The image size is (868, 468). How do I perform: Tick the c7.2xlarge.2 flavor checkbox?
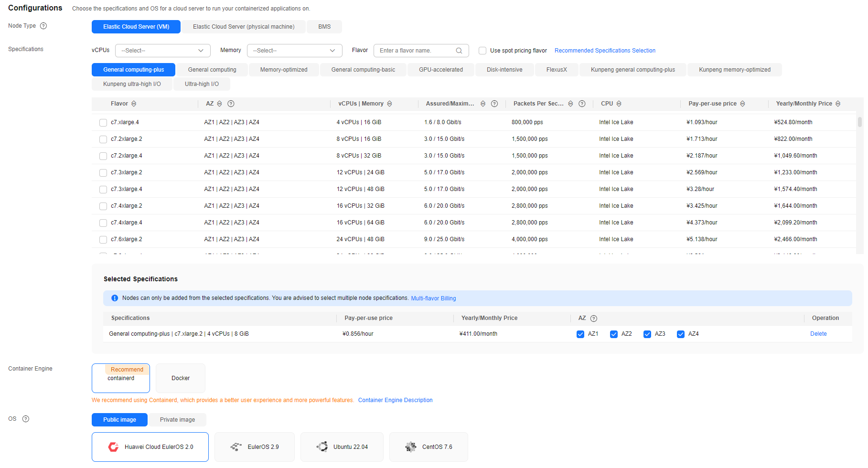[103, 139]
